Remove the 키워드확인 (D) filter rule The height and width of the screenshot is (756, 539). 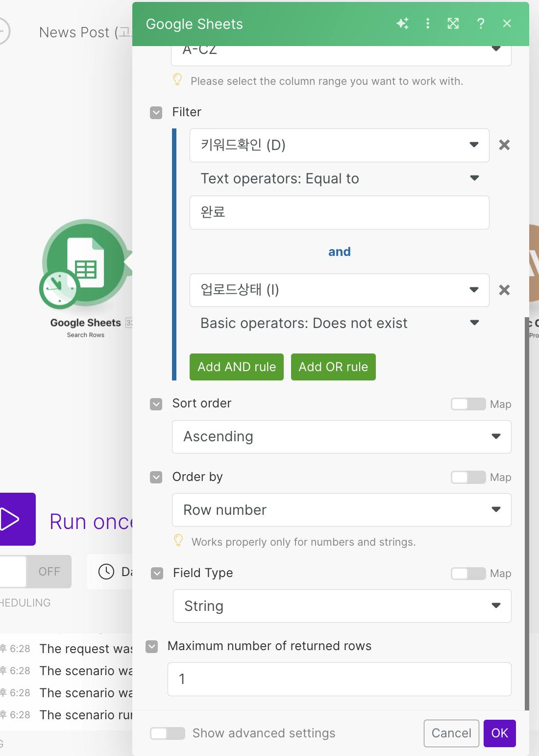tap(504, 145)
